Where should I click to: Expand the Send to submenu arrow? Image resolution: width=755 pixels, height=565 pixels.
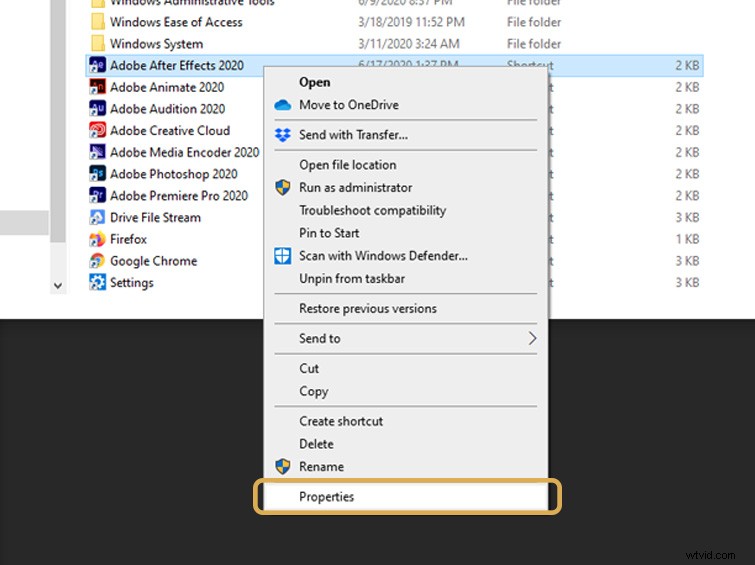tap(532, 338)
